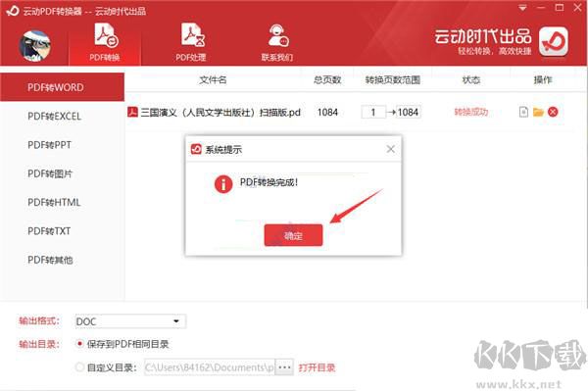Click the 状态 column header

pos(471,79)
